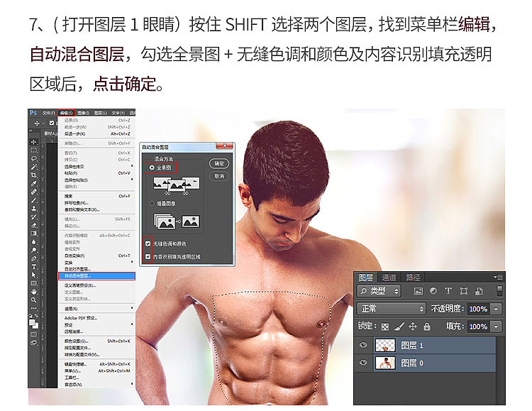Click the pixel layer filter icon

pos(419,291)
